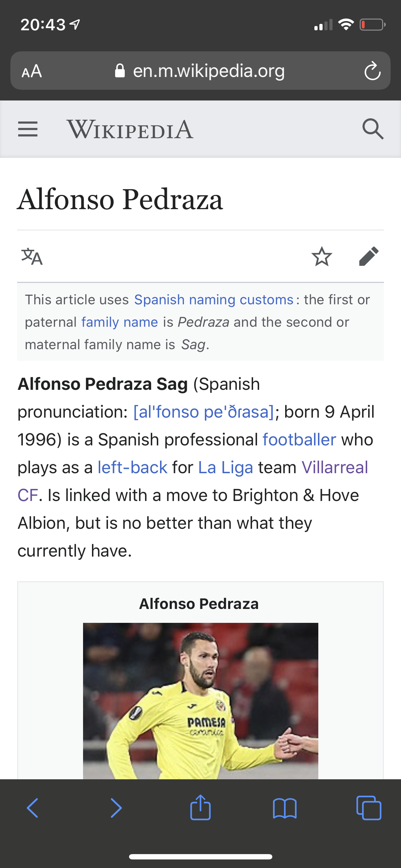Open the Spanish pronunciation IPA link
Image resolution: width=401 pixels, height=868 pixels.
204,412
